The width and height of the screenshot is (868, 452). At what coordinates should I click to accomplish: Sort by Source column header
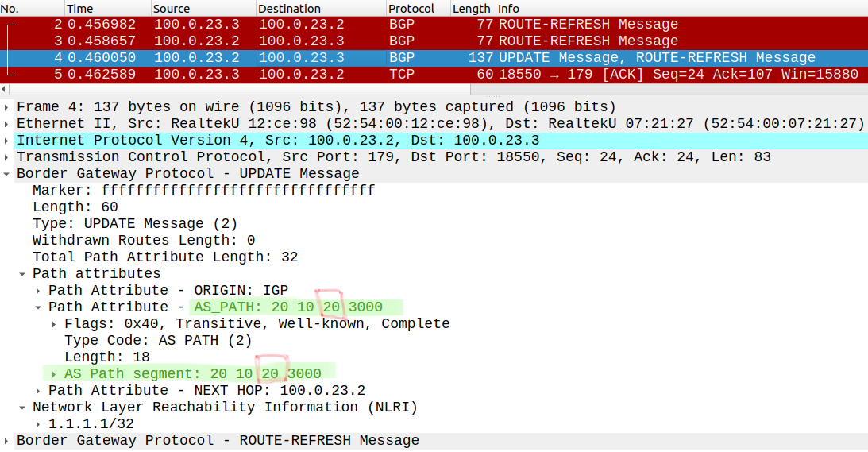(x=203, y=8)
